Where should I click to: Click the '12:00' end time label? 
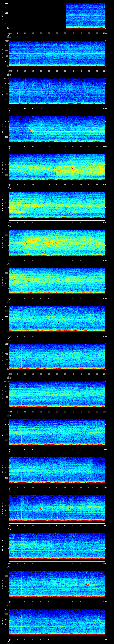pyautogui.click(x=105, y=109)
